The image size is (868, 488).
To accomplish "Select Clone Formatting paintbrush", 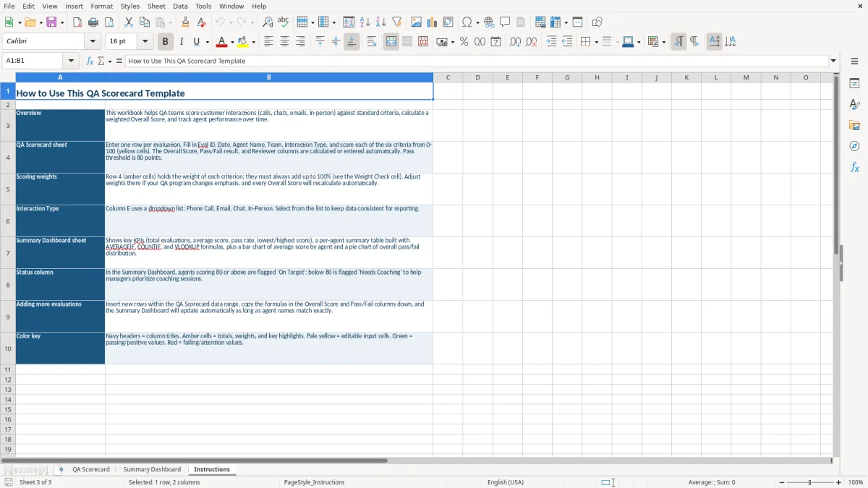I will point(185,22).
